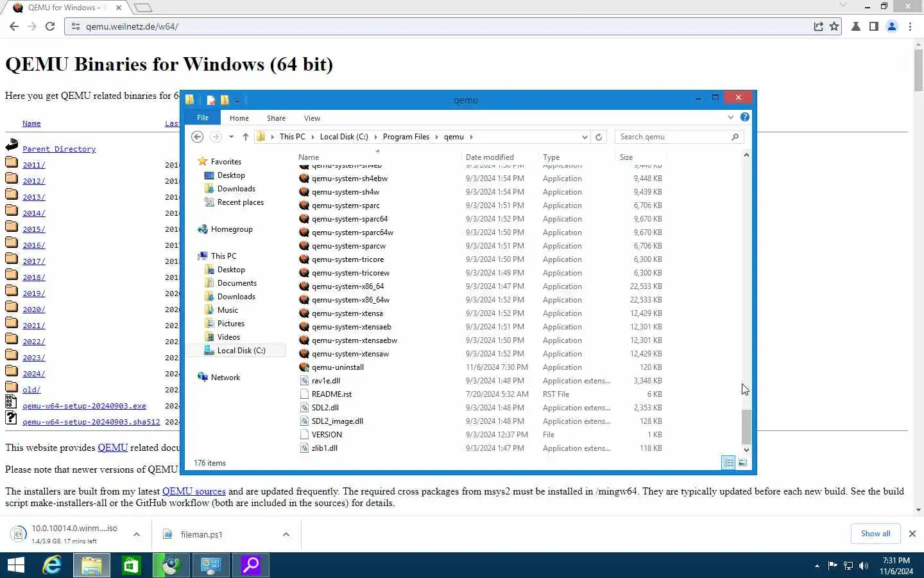Open qemu-w64-setup-20240903.sha512 link
This screenshot has width=924, height=578.
click(91, 422)
